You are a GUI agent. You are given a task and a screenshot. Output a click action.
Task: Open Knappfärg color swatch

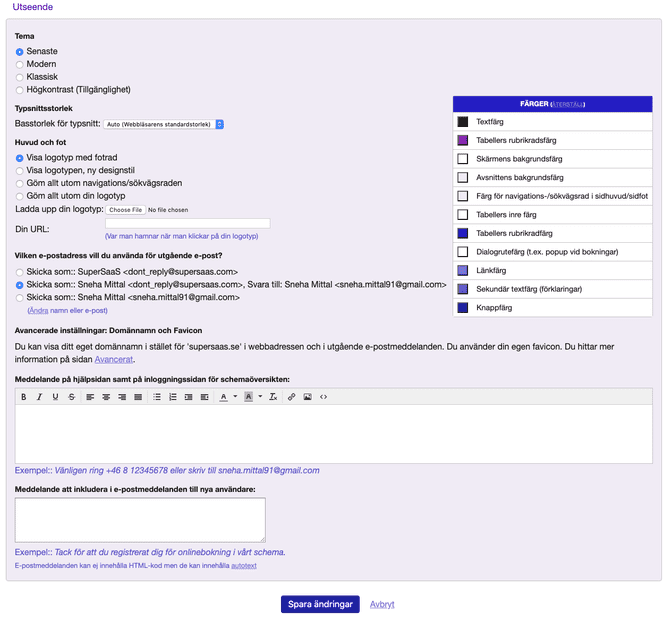click(x=463, y=308)
